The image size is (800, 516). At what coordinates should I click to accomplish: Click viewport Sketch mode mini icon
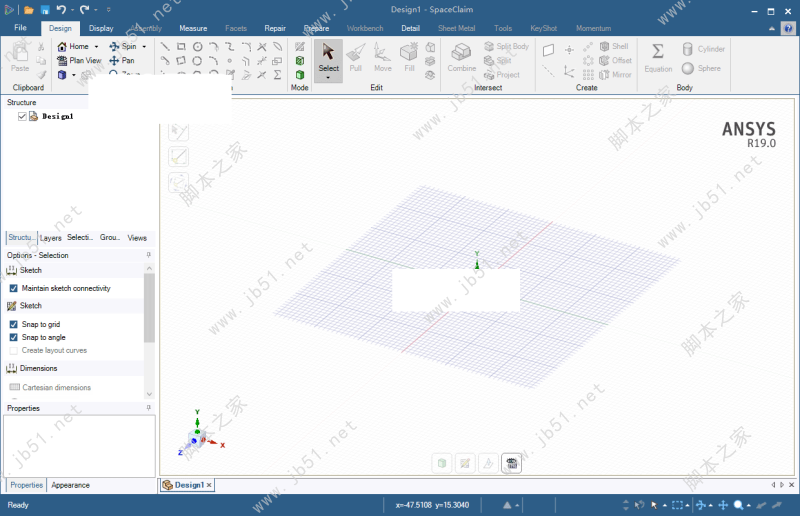[x=465, y=463]
